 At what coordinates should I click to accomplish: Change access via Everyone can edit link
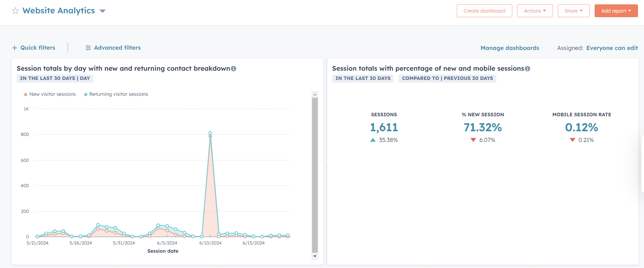point(612,48)
